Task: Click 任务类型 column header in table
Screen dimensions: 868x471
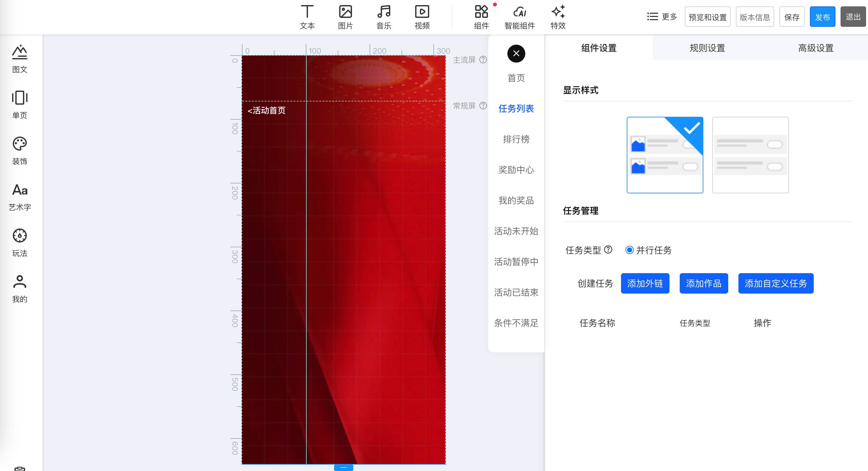Action: (x=694, y=323)
